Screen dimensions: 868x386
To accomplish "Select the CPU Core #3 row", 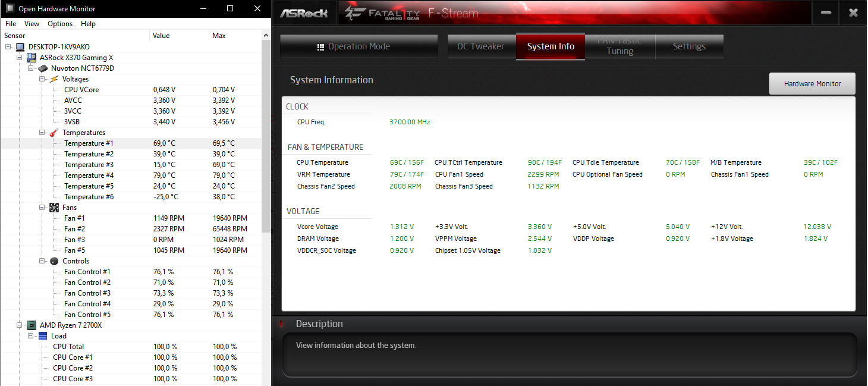I will tap(131, 379).
